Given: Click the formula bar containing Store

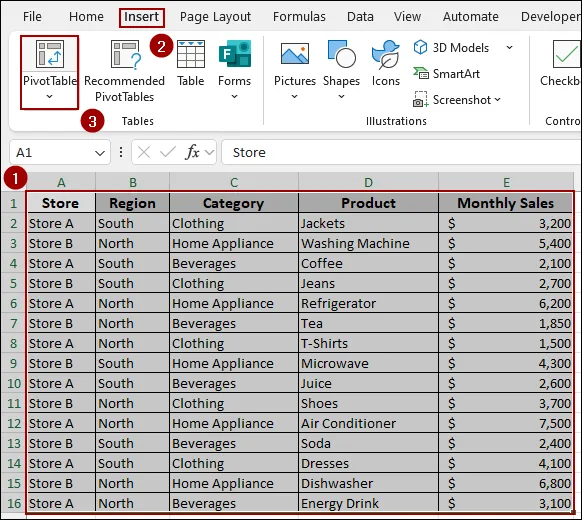Looking at the screenshot, I should click(402, 152).
